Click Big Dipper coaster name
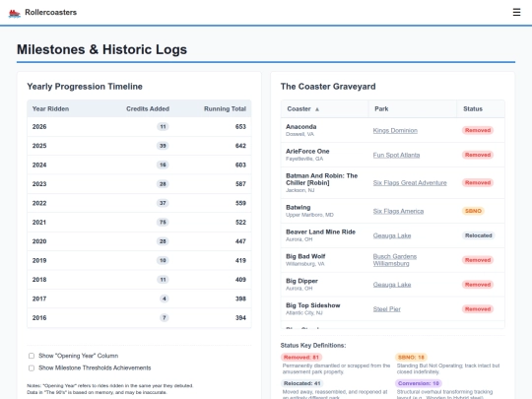 (x=301, y=281)
